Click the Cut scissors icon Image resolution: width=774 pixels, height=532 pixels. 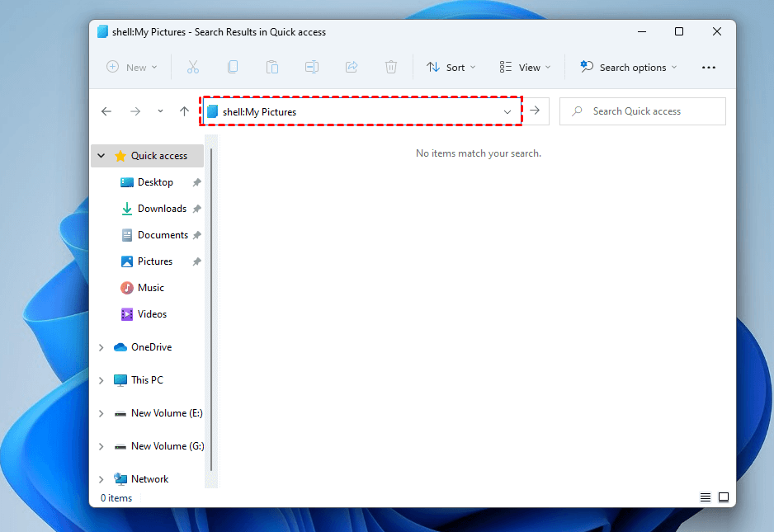(193, 67)
